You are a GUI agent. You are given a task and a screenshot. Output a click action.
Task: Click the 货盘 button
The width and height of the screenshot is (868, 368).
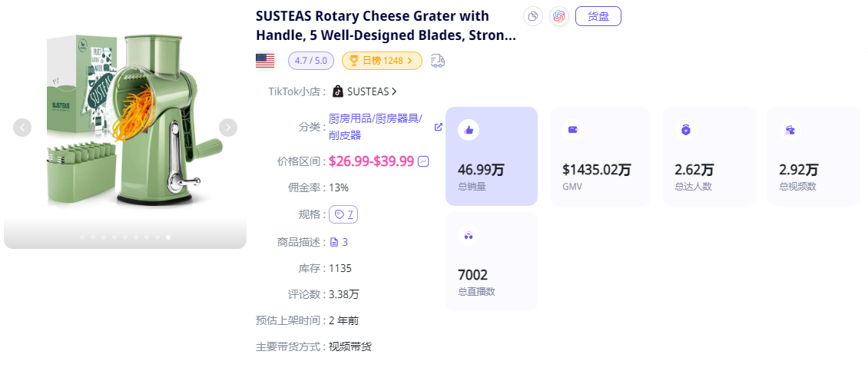click(598, 16)
